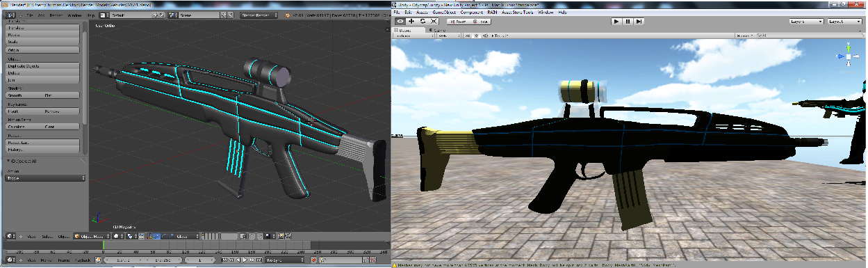868x268 pixels.
Task: Select Unity's move tool
Action: coord(411,22)
